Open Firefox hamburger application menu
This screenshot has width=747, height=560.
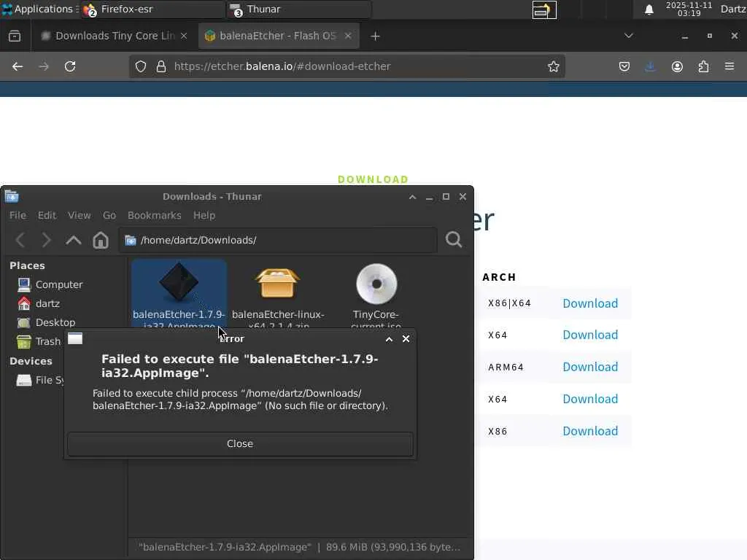tap(729, 66)
